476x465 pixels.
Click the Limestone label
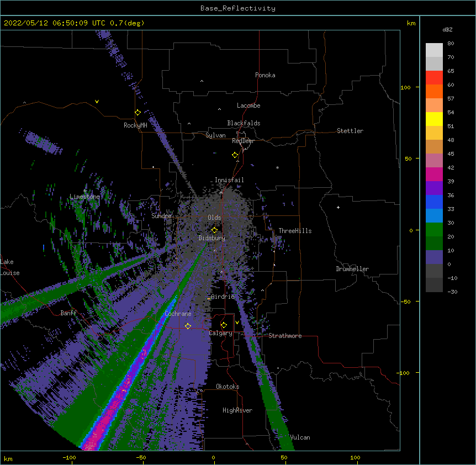84,197
